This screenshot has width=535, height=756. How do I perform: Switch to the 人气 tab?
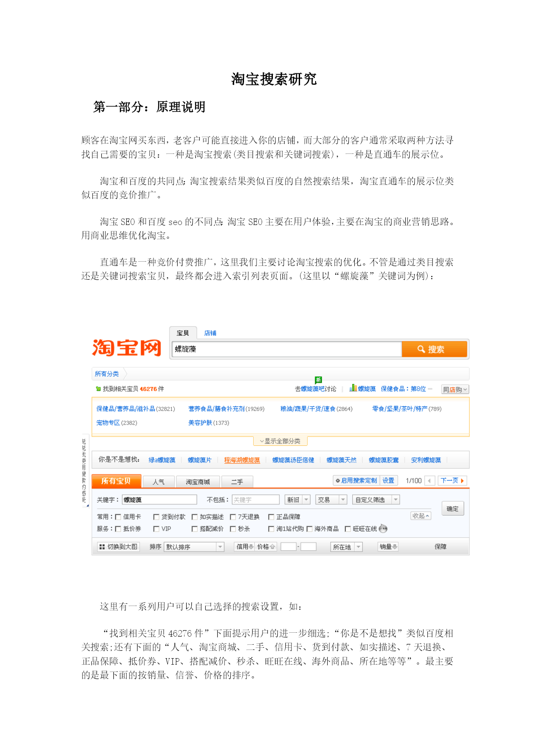tap(159, 481)
